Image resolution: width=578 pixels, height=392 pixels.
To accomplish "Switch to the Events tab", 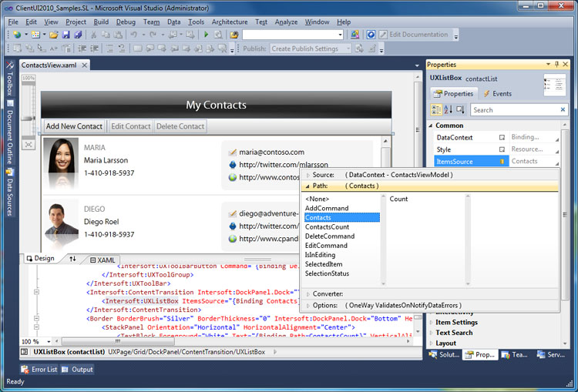I will (496, 94).
